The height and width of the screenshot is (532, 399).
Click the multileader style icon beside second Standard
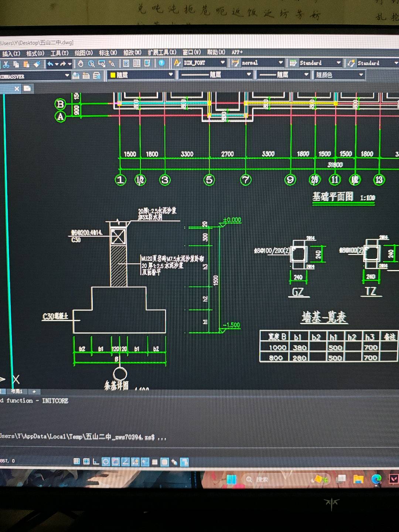[351, 63]
